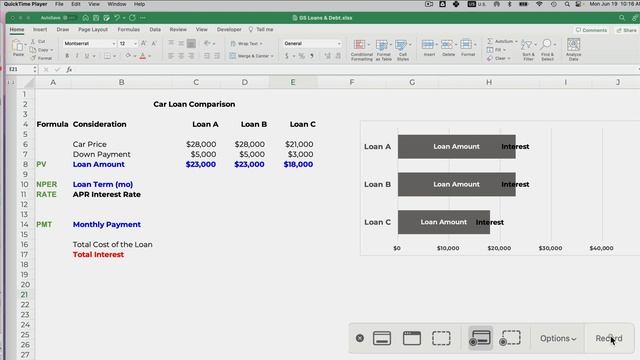Image resolution: width=640 pixels, height=360 pixels.
Task: Click the AutoSum sigma icon
Action: [x=490, y=41]
